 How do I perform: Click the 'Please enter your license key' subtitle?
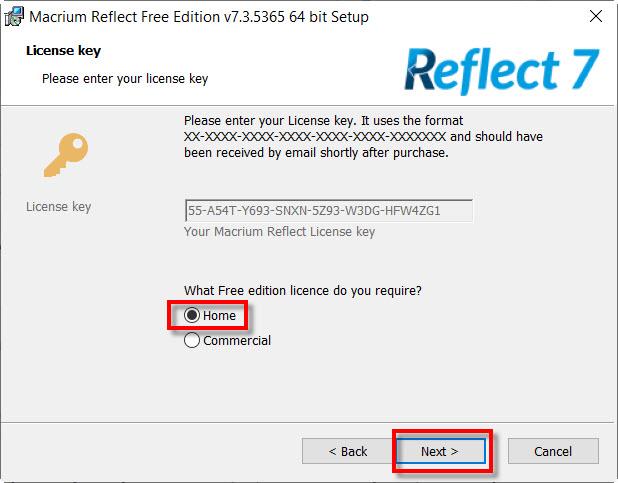tap(125, 78)
